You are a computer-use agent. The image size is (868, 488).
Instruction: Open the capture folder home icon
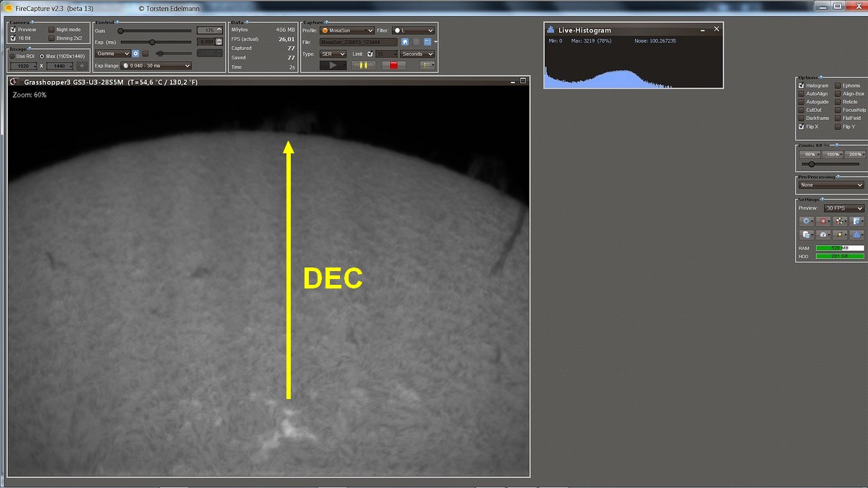click(405, 42)
